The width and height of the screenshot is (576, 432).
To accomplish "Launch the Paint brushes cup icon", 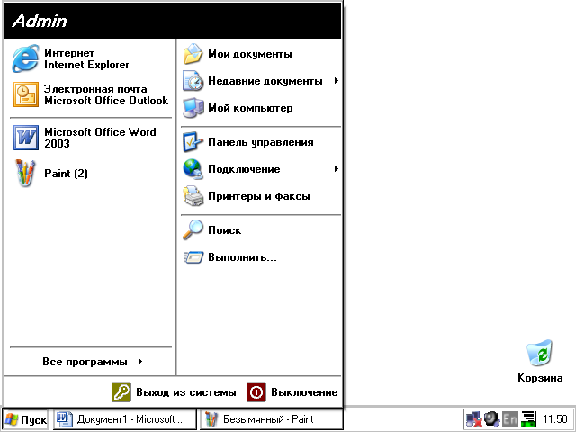I will point(25,173).
